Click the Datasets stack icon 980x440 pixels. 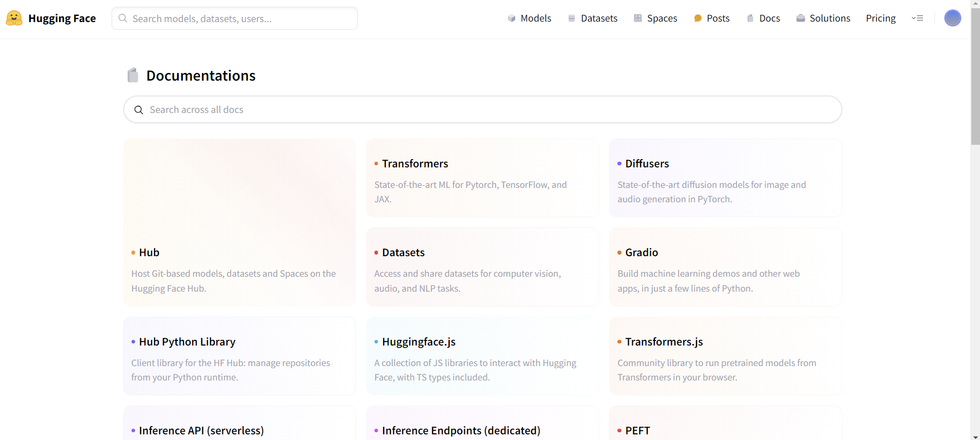pos(572,18)
